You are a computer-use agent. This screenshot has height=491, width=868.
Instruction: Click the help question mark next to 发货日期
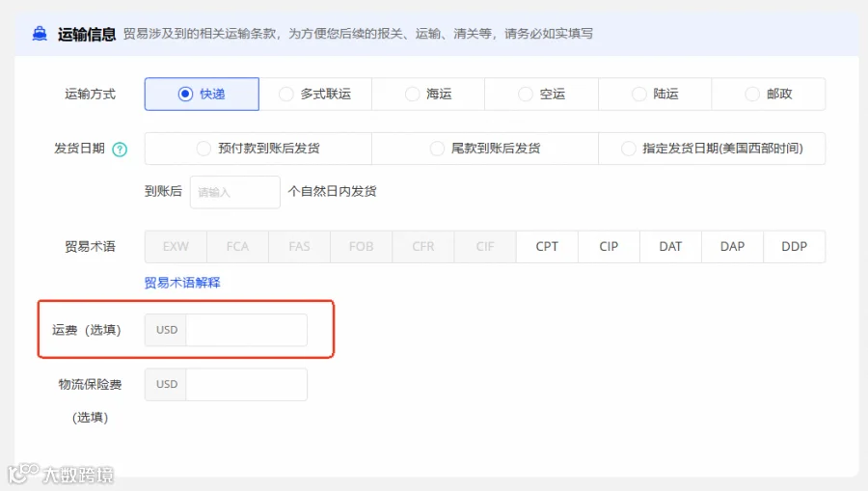[120, 150]
